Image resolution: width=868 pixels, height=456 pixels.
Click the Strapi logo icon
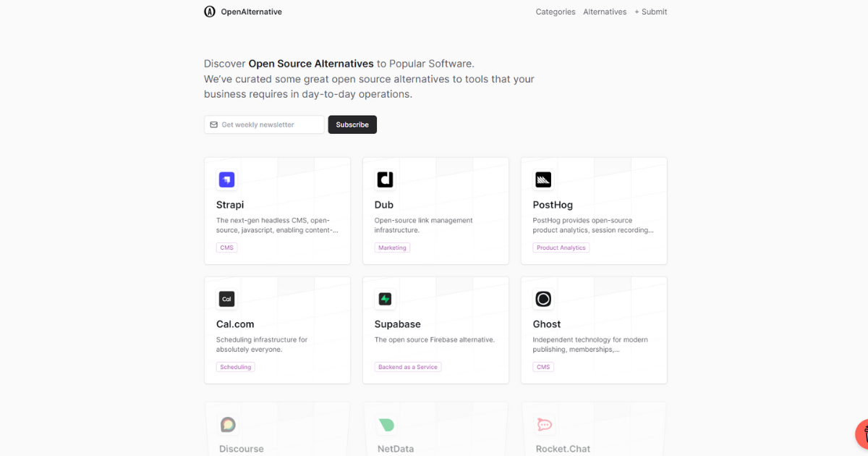click(226, 180)
